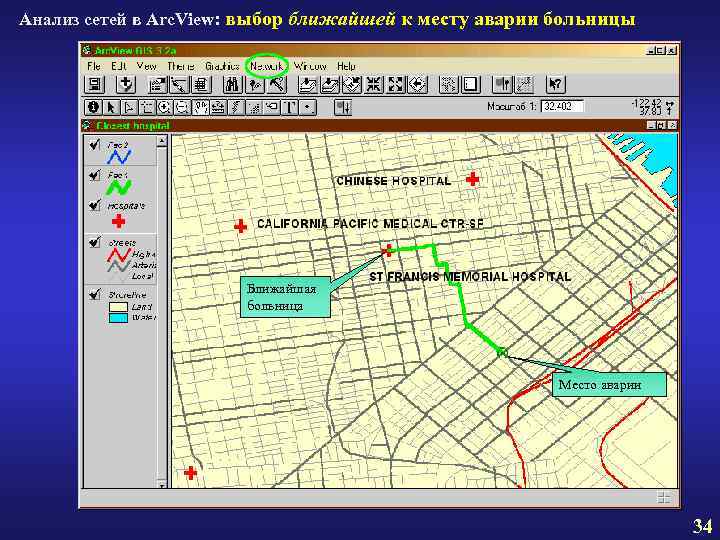
Task: Click the inward-arrows Zoom In button
Action: click(374, 84)
